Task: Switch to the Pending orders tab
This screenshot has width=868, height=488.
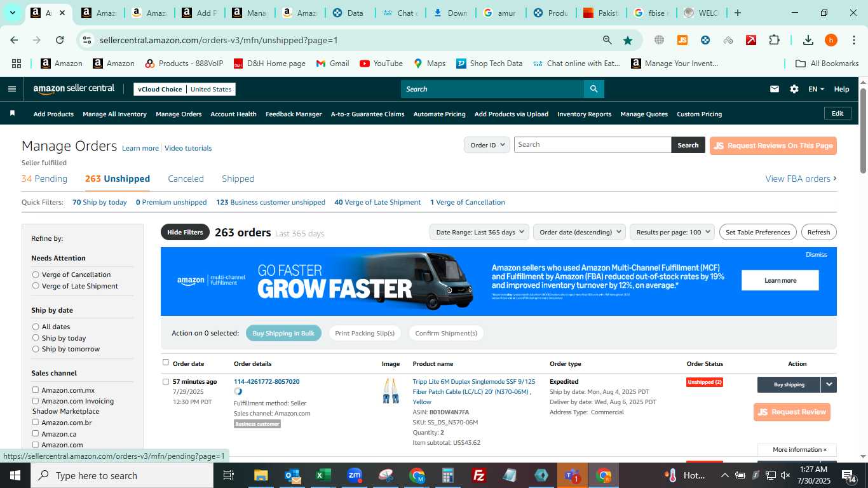Action: tap(44, 179)
